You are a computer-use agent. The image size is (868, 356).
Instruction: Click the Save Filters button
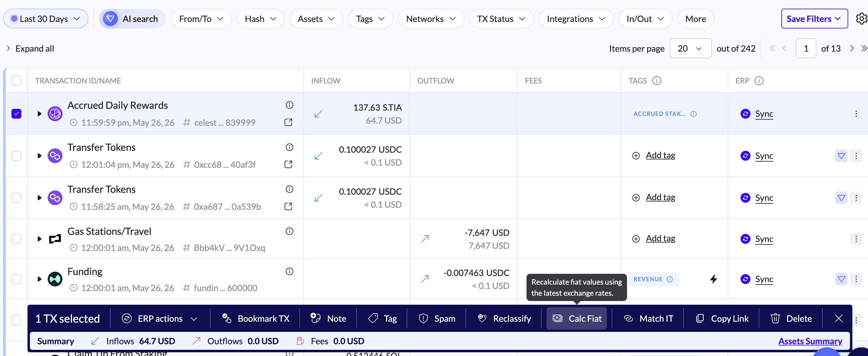[x=814, y=19]
